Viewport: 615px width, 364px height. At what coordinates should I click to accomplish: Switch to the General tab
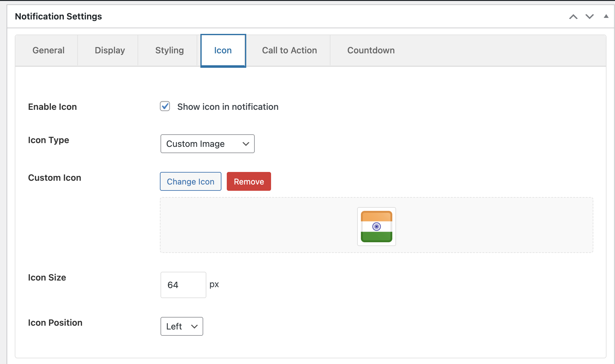pyautogui.click(x=48, y=50)
